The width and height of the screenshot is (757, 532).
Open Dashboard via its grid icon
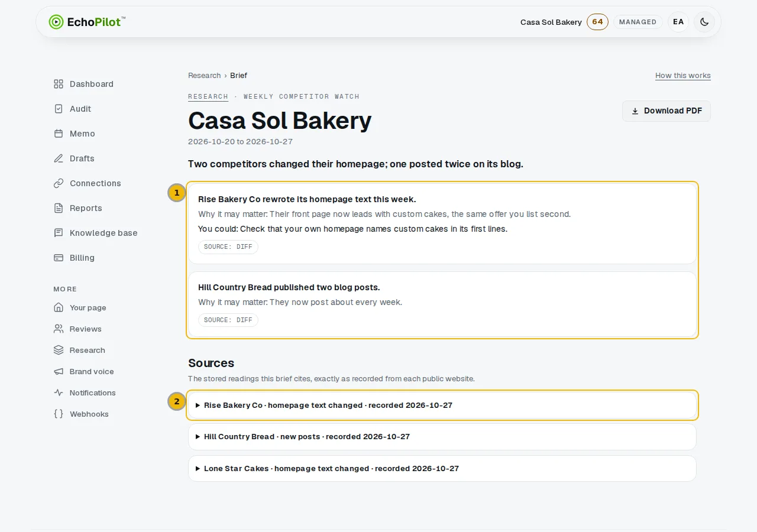59,84
